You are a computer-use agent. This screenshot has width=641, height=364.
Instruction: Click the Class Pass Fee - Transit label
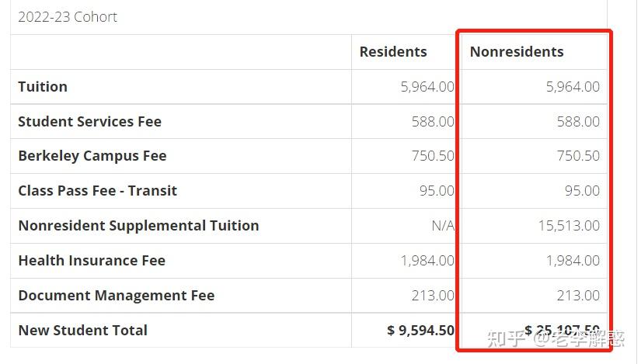(97, 191)
